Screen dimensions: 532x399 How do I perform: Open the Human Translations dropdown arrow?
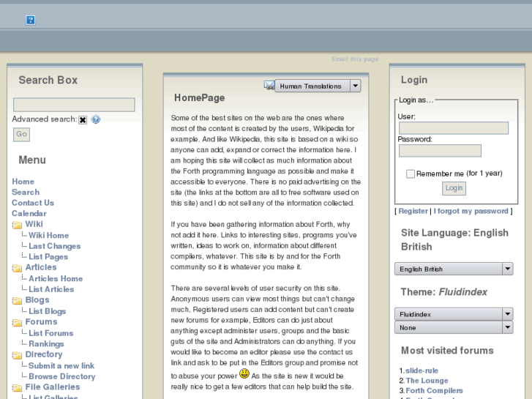point(355,86)
